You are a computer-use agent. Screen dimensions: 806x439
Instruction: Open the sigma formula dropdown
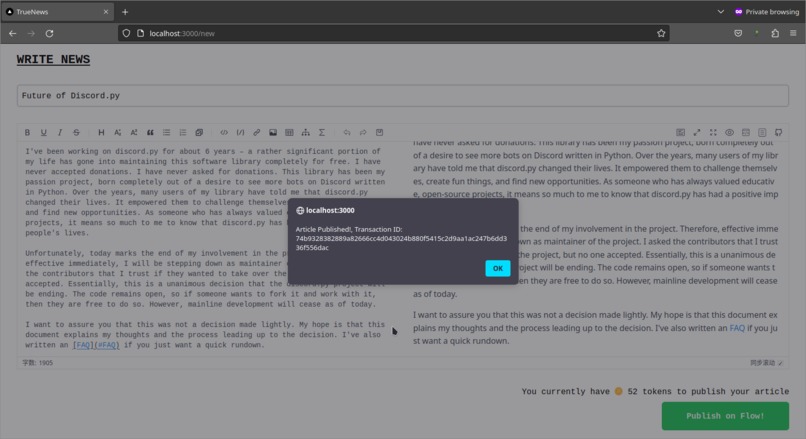pyautogui.click(x=322, y=133)
